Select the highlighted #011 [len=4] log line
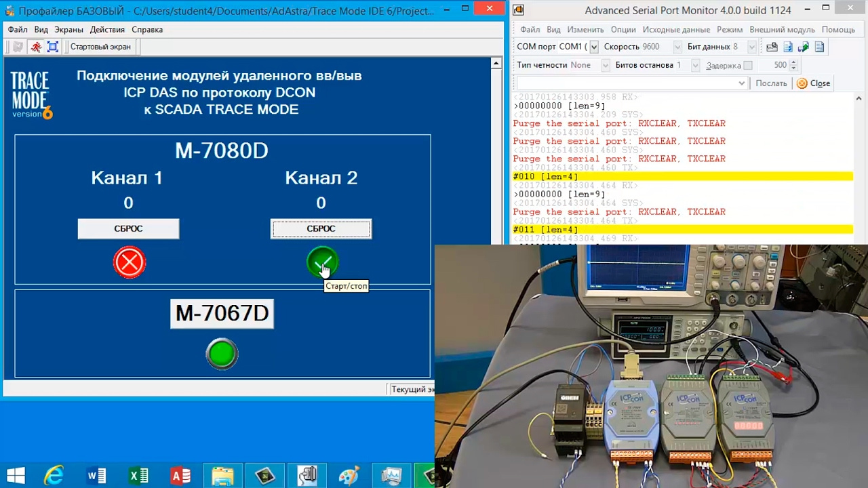This screenshot has height=488, width=868. click(682, 230)
